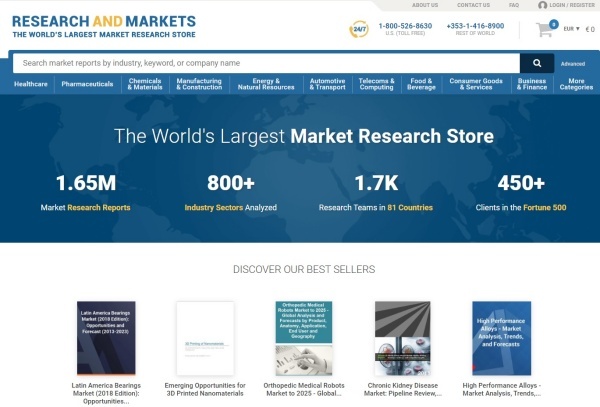Image resolution: width=600 pixels, height=407 pixels.
Task: Click the US toll free phone number
Action: click(405, 26)
